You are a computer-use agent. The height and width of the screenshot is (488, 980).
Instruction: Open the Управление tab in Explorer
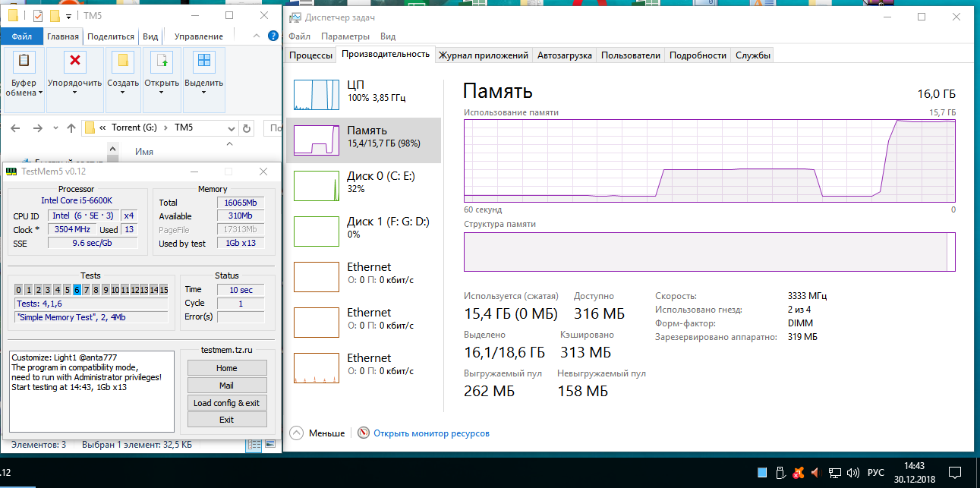coord(198,36)
